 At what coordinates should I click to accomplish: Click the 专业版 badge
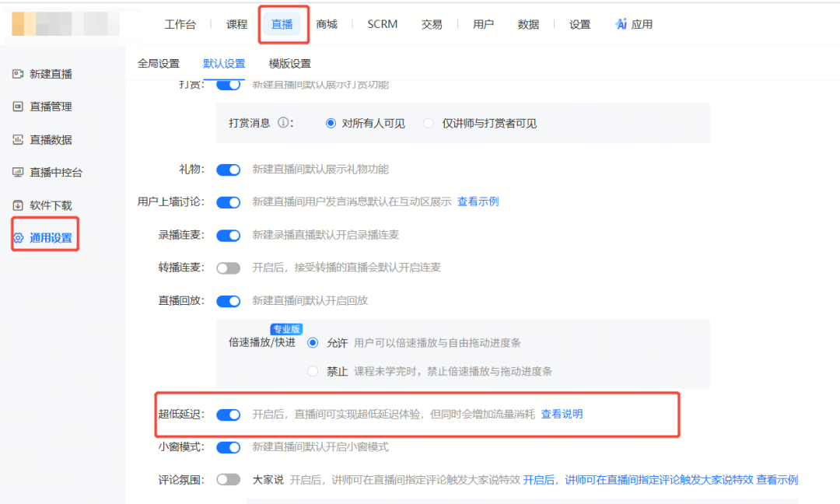pos(286,329)
